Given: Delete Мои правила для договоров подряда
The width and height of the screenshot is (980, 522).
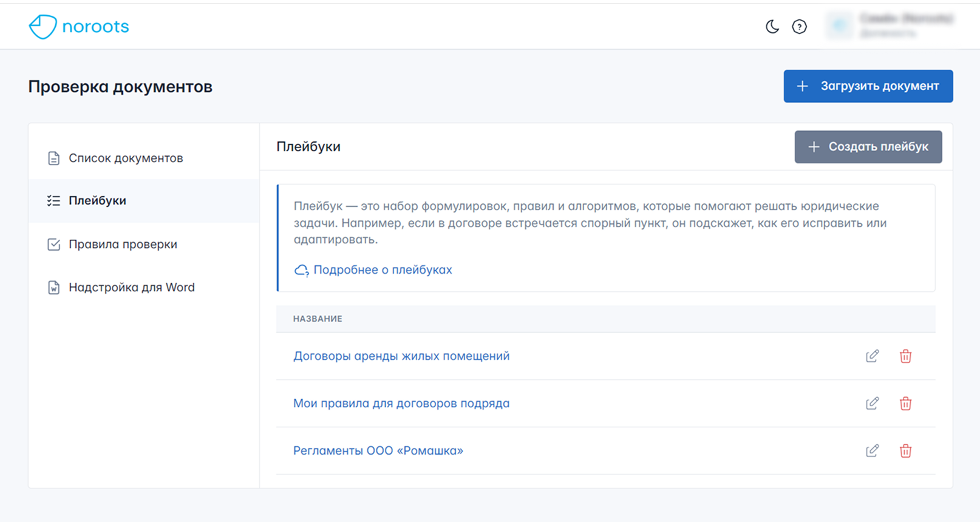Looking at the screenshot, I should click(905, 403).
